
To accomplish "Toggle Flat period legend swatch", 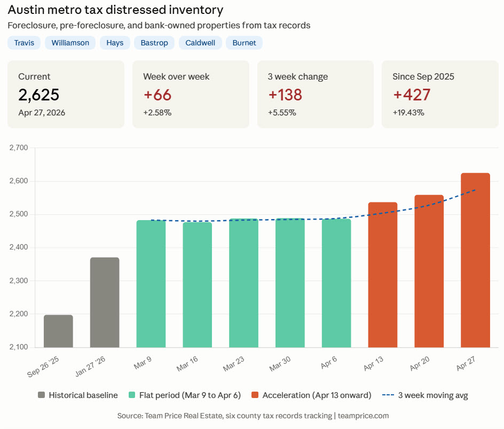I will tap(132, 395).
